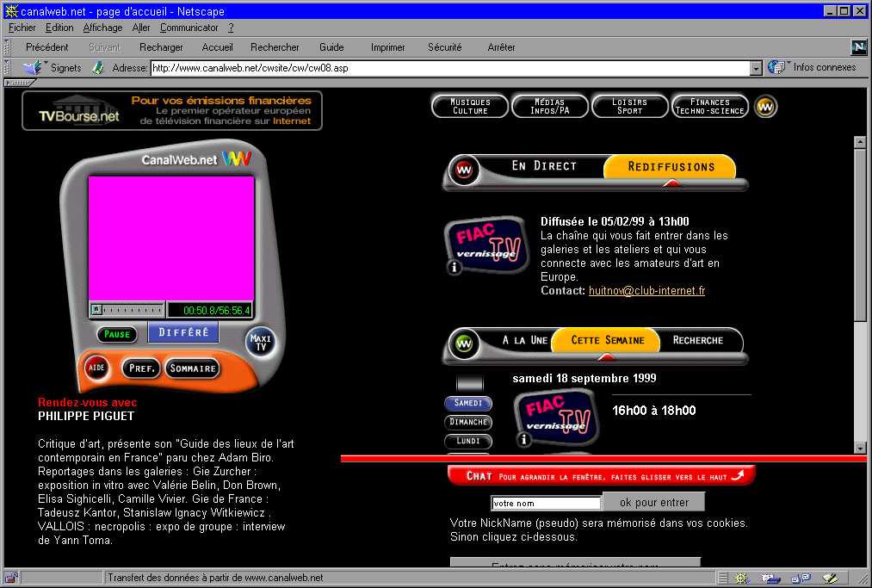872x588 pixels.
Task: Click the security padlock in status bar
Action: pyautogui.click(x=11, y=578)
